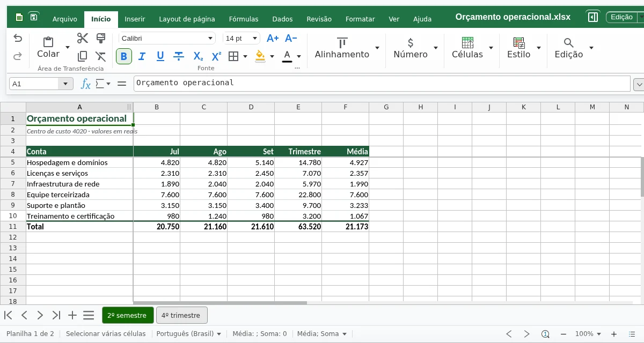The height and width of the screenshot is (343, 644).
Task: Click the redo arrow
Action: (18, 56)
